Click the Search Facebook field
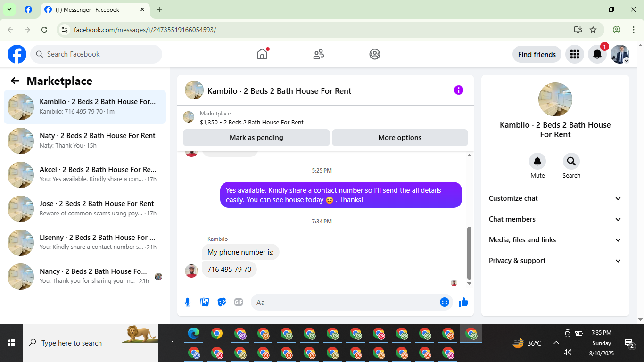The image size is (644, 362). (x=96, y=54)
